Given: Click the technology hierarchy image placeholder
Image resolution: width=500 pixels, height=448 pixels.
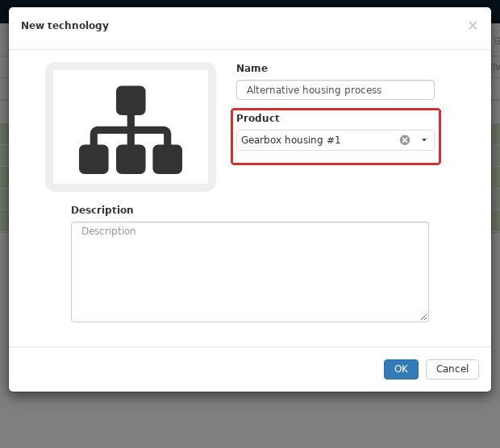Looking at the screenshot, I should 131,127.
